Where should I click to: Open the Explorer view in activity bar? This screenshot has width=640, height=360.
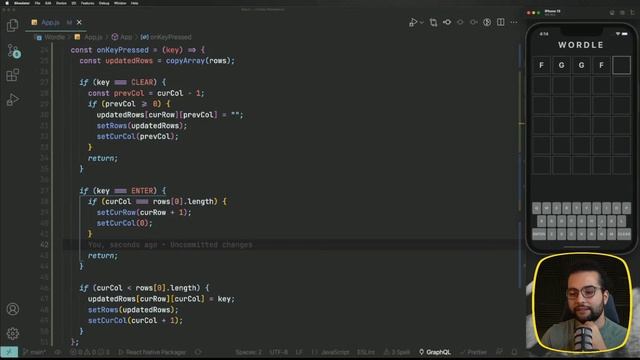[13, 25]
